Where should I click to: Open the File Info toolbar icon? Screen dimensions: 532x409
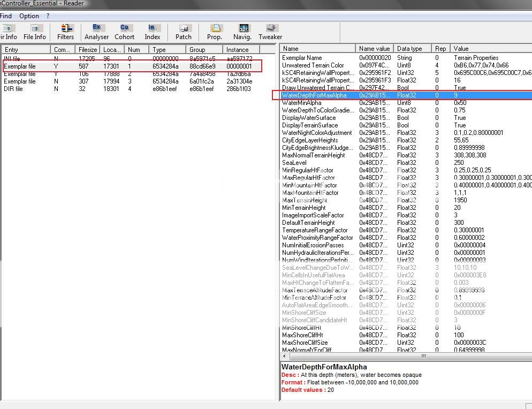[x=35, y=32]
